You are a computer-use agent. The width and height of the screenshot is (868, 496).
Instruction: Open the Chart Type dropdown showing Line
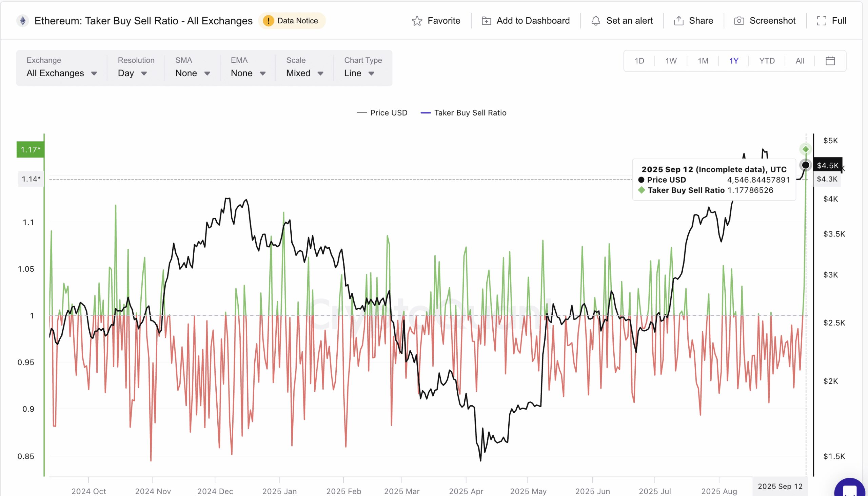coord(359,73)
